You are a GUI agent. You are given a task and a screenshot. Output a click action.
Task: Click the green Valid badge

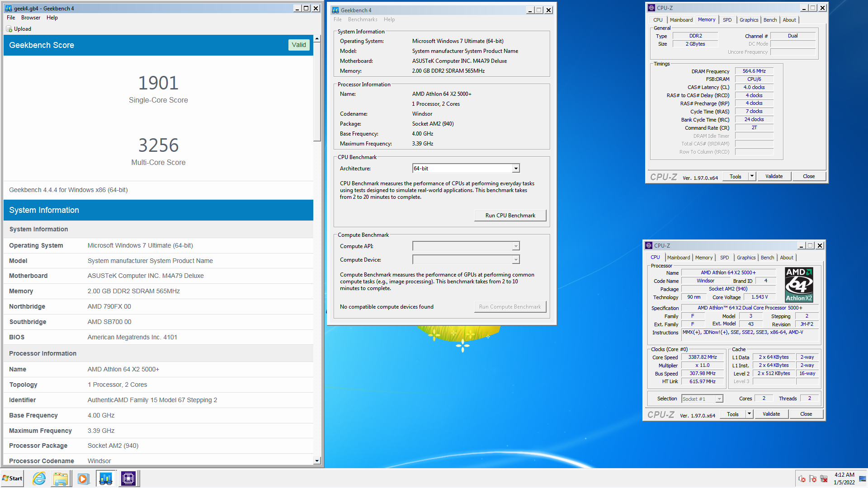[299, 45]
